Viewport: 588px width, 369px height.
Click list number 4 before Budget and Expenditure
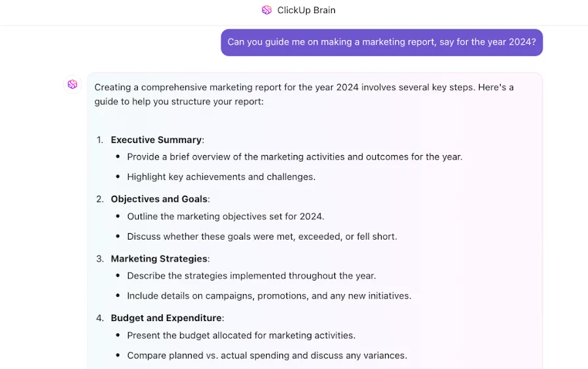click(100, 318)
